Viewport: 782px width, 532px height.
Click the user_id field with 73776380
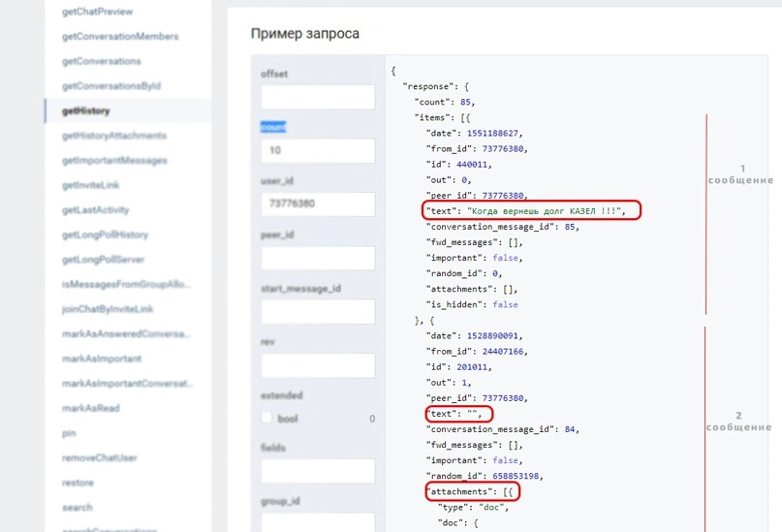[x=317, y=204]
